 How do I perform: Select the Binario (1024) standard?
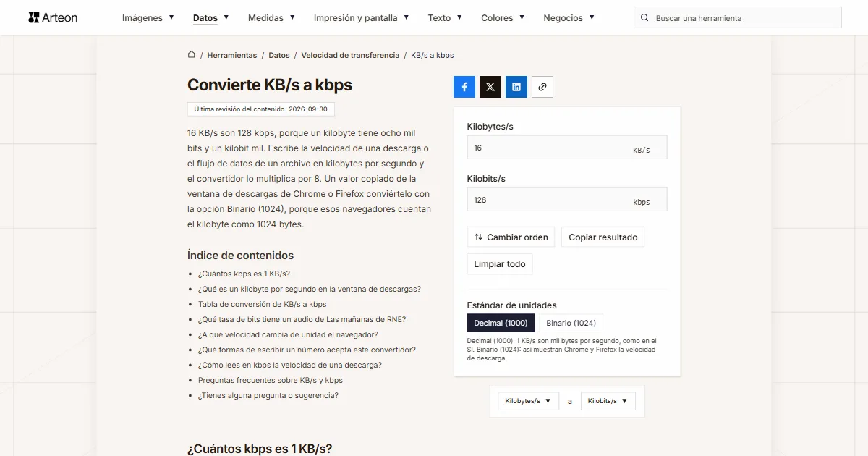pos(571,323)
